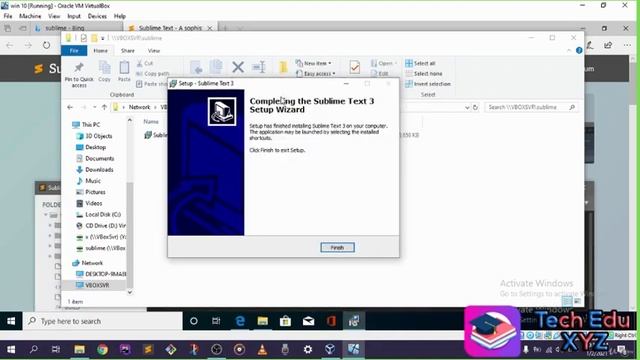The width and height of the screenshot is (640, 360).
Task: Collapse the Explorer ribbon with the chevron
Action: [569, 50]
